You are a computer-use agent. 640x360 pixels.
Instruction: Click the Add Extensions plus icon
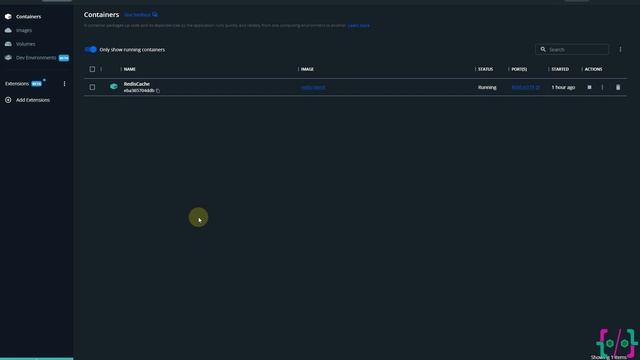(x=8, y=100)
